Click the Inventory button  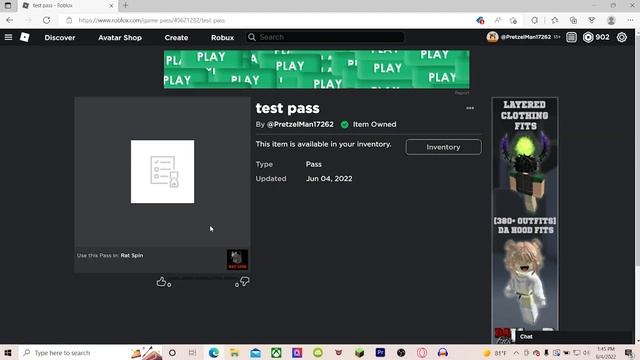click(x=443, y=147)
